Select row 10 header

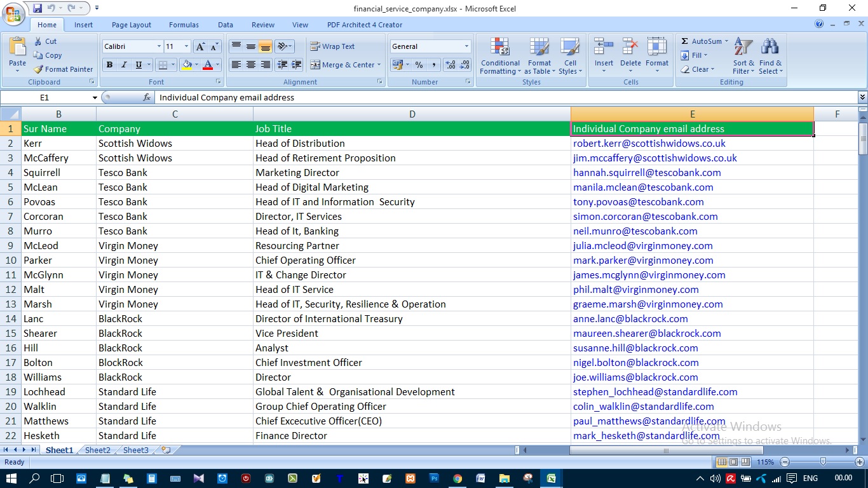(11, 261)
